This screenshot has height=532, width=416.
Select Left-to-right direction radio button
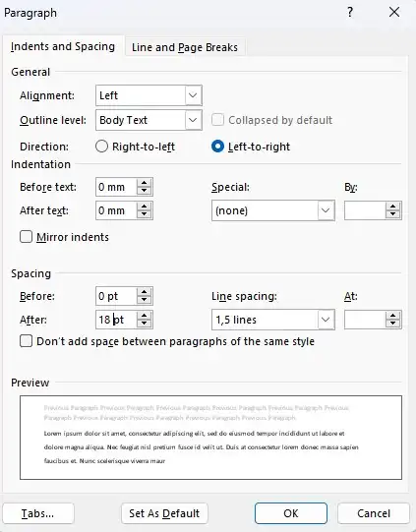click(217, 147)
